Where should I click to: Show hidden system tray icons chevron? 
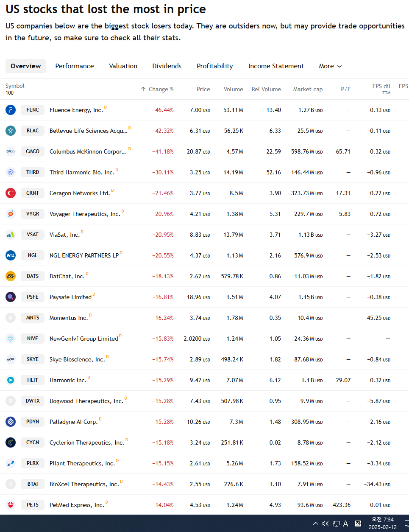pos(315,524)
